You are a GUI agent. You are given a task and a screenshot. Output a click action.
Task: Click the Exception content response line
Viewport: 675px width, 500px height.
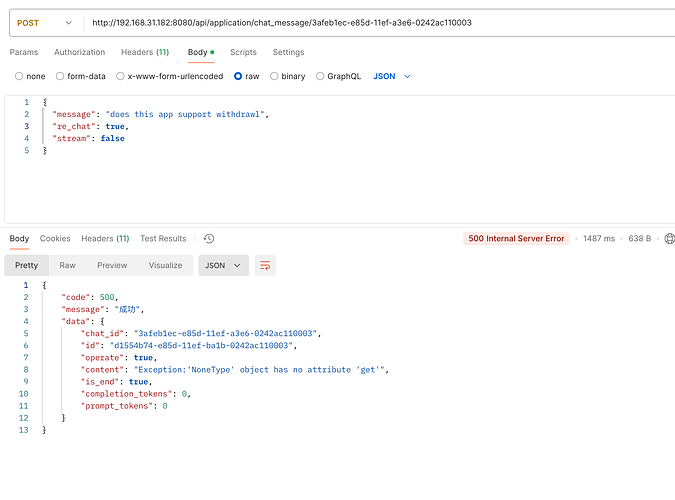tap(235, 370)
